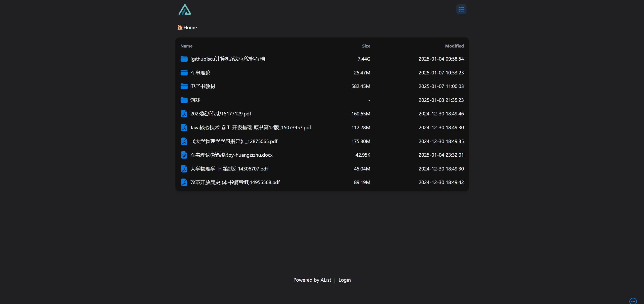Open 大学物理学 下 第2版_14306707.pdf

[229, 169]
